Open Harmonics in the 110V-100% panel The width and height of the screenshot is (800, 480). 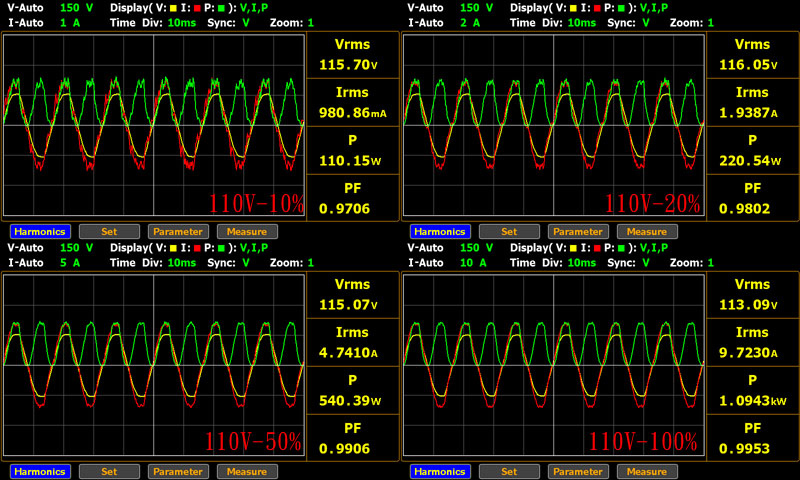coord(440,471)
